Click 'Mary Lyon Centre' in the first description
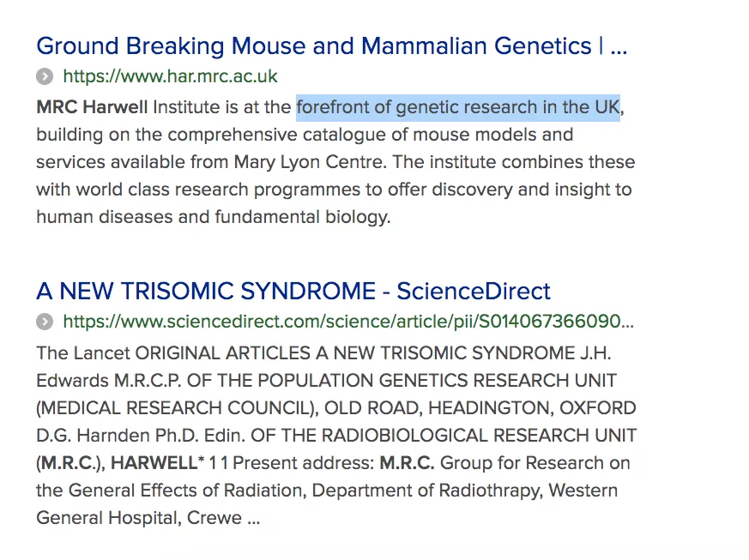749x560 pixels. [x=309, y=162]
